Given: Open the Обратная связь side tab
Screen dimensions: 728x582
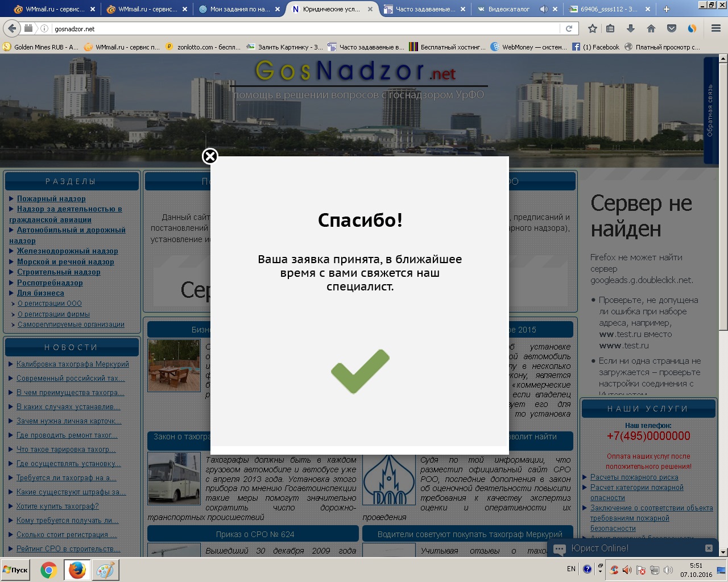Looking at the screenshot, I should point(710,110).
